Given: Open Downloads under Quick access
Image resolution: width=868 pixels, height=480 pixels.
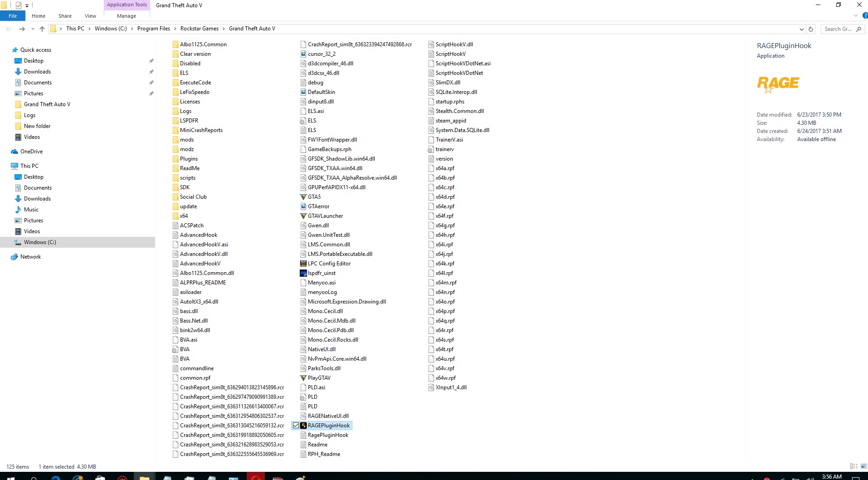Looking at the screenshot, I should click(37, 72).
